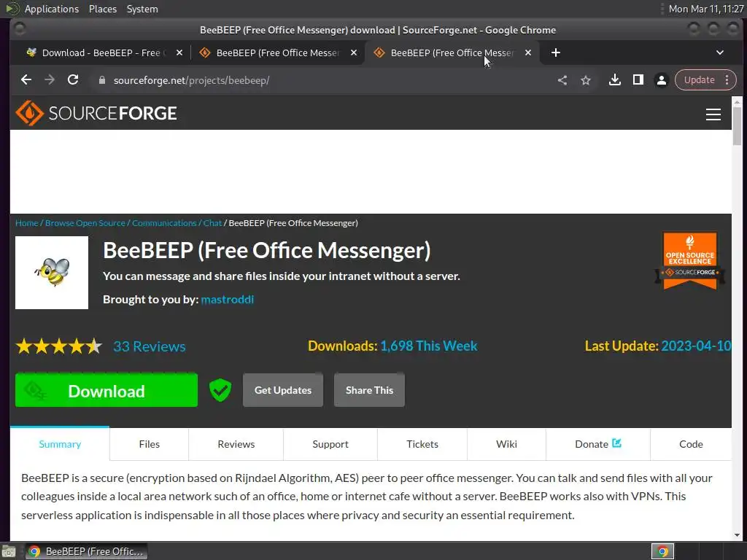Go back with the browser back arrow
This screenshot has height=560, width=747.
click(x=26, y=80)
